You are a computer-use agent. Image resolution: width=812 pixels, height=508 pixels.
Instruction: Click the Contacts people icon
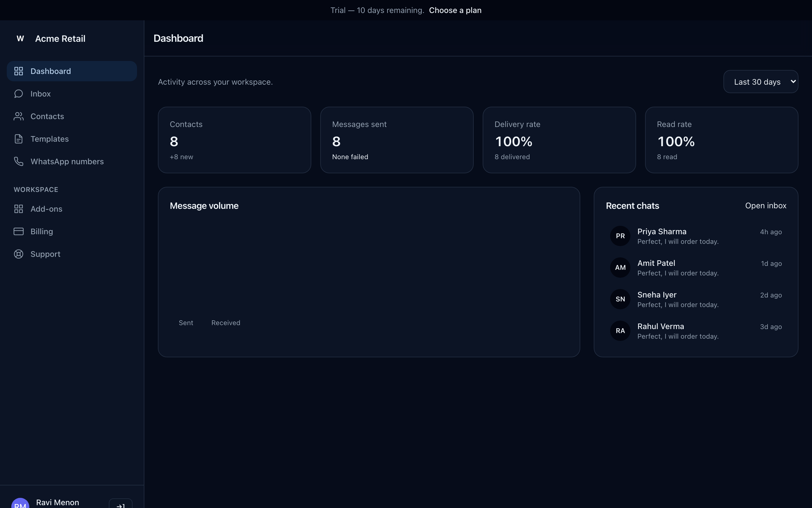point(18,116)
